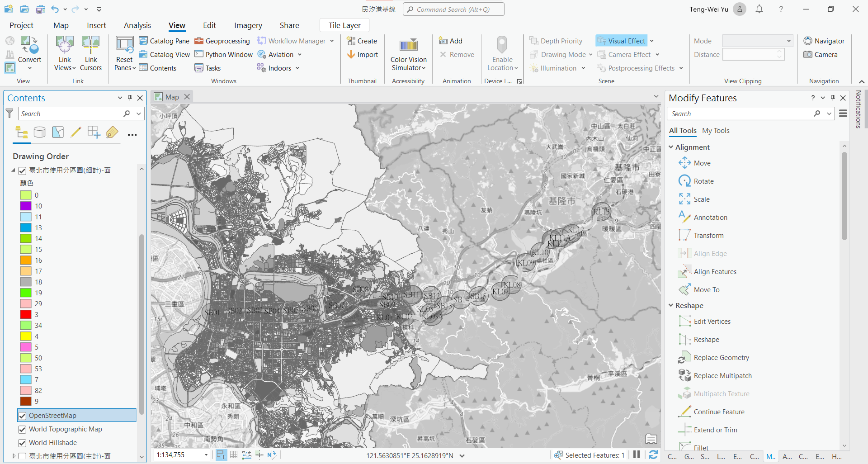Open the Analysis menu tab
This screenshot has width=868, height=464.
point(137,25)
